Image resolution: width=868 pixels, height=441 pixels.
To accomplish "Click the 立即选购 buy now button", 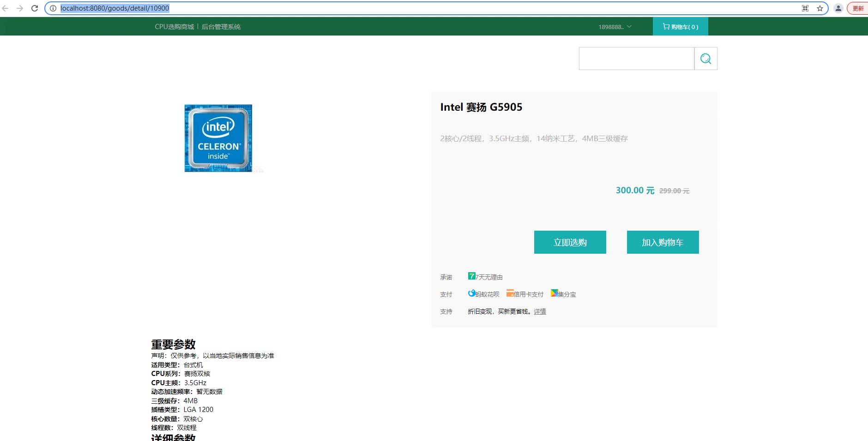I will click(x=570, y=242).
